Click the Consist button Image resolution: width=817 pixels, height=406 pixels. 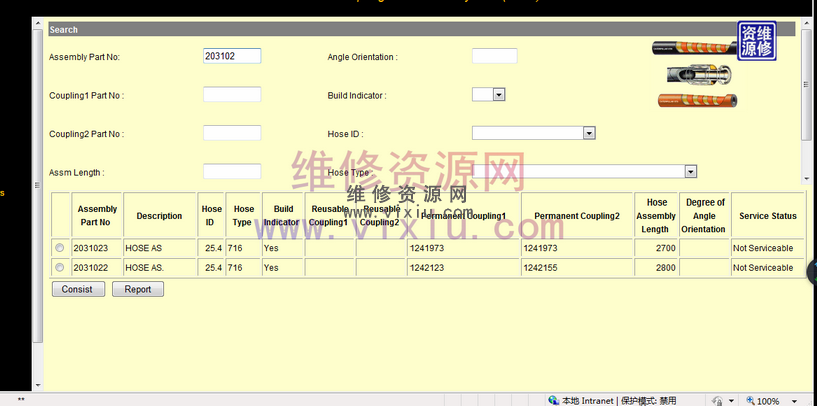coord(77,289)
